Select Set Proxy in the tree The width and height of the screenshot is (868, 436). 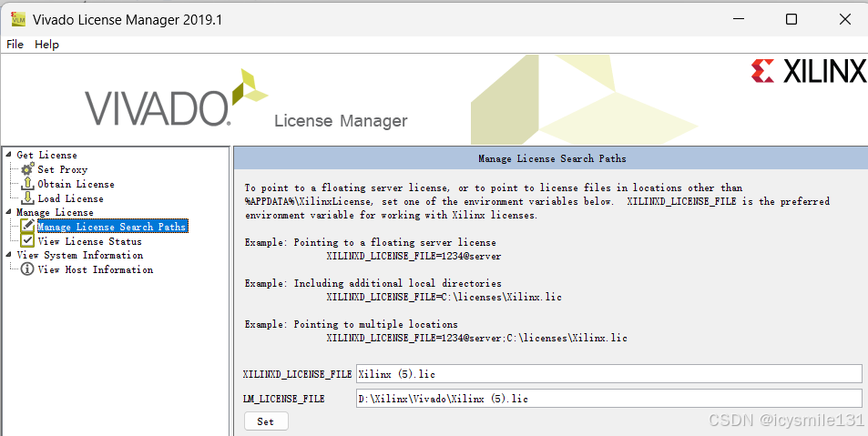tap(63, 169)
